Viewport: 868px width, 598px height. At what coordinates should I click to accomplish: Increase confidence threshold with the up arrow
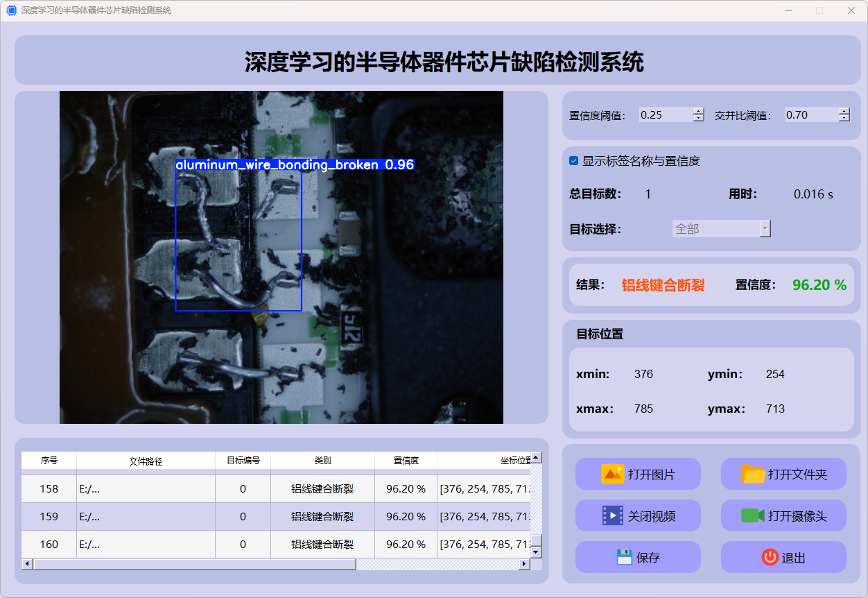[698, 111]
